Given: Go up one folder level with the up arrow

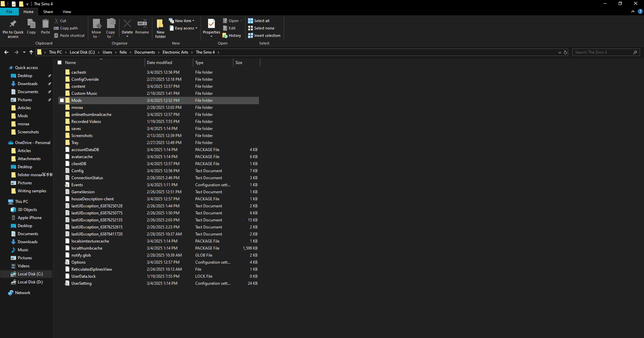Looking at the screenshot, I should coord(31,52).
